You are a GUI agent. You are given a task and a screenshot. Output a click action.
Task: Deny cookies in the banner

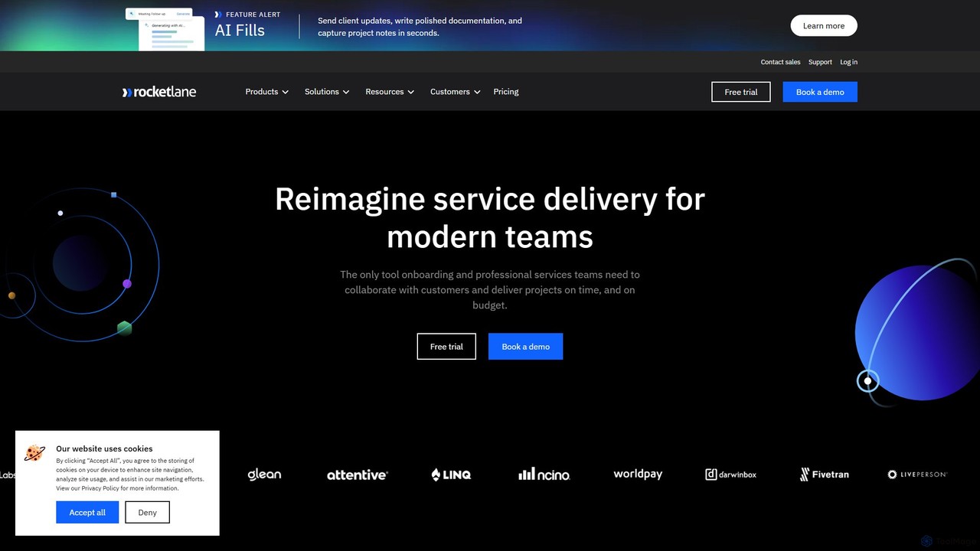coord(147,513)
